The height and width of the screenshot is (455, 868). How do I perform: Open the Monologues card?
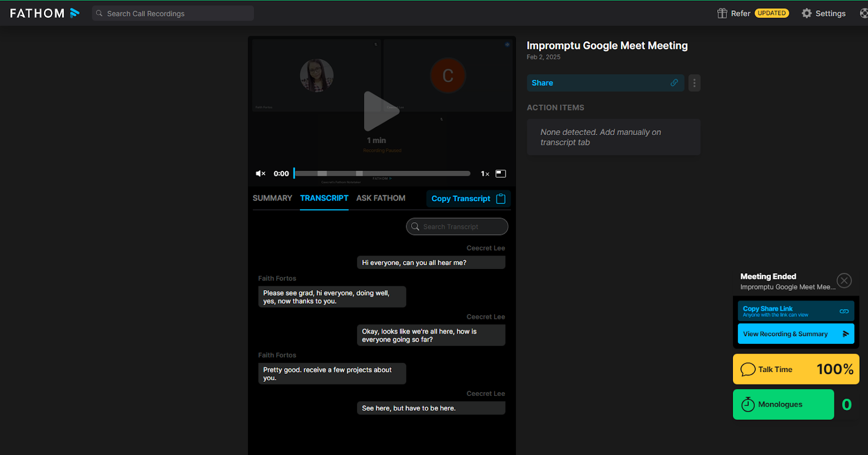point(783,405)
